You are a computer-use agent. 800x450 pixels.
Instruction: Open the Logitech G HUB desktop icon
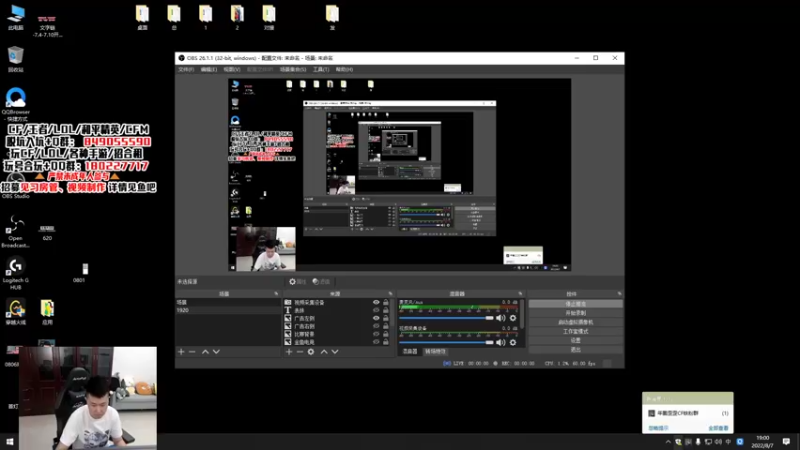[16, 273]
